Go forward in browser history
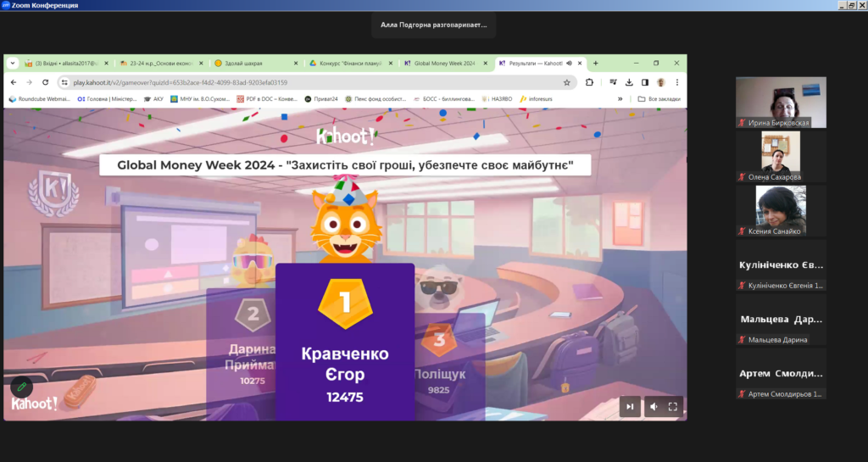 point(30,82)
